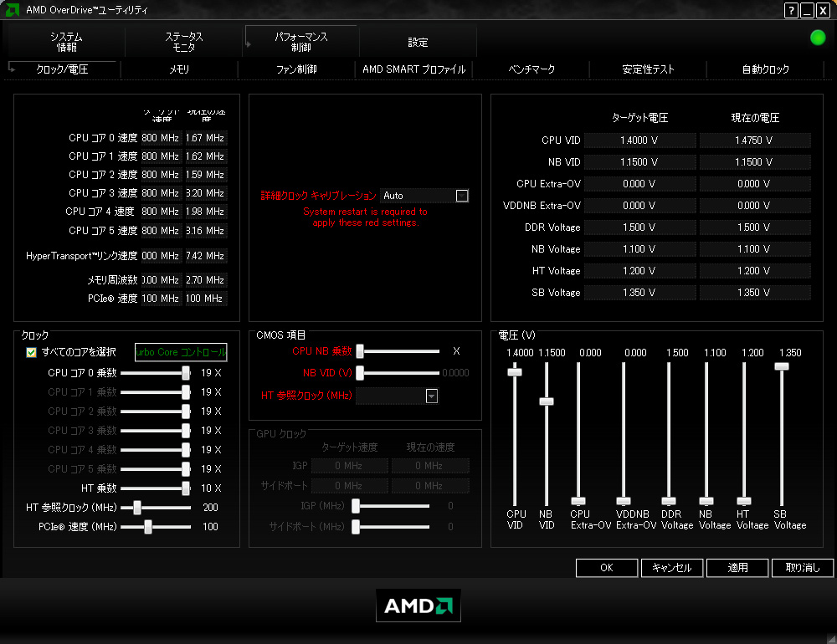Click the green status indicator light

tap(817, 38)
